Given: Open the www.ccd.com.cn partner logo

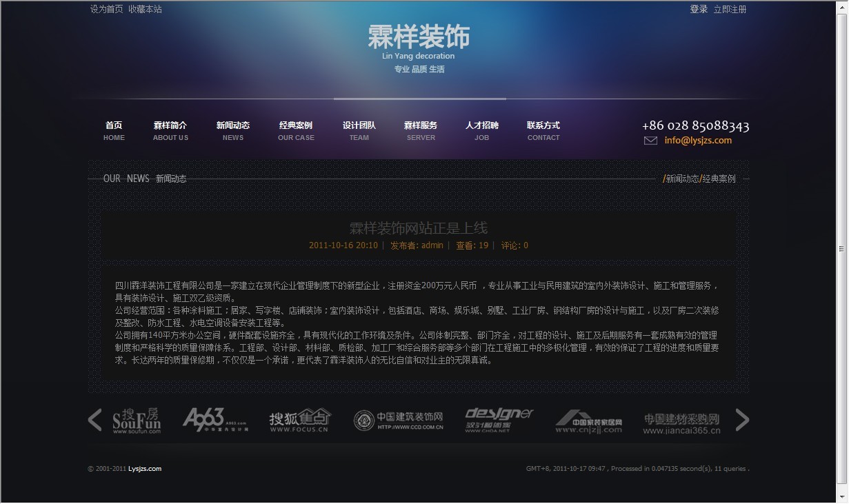Looking at the screenshot, I should point(398,421).
